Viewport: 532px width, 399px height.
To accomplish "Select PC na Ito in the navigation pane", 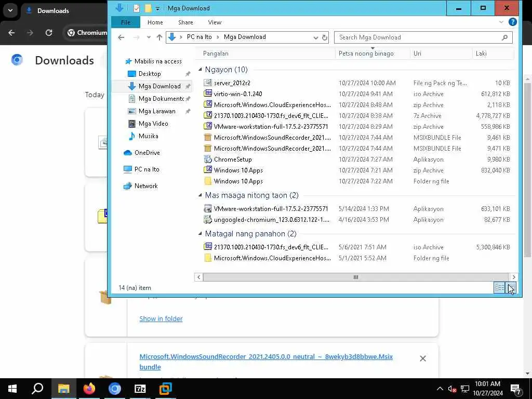I will [147, 169].
